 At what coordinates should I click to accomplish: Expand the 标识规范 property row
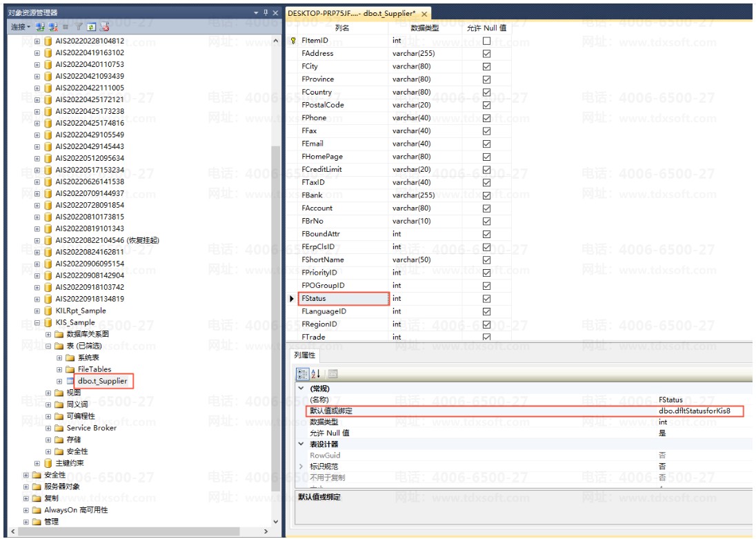pyautogui.click(x=301, y=467)
